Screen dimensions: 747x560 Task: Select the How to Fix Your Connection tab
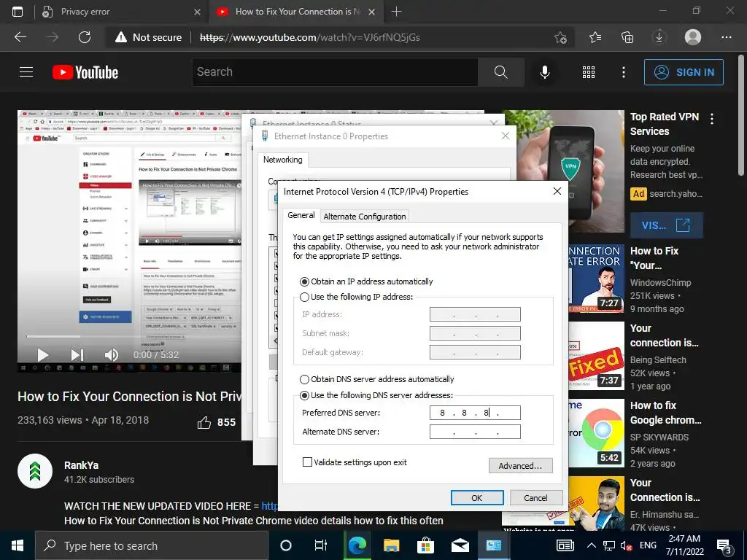coord(295,12)
